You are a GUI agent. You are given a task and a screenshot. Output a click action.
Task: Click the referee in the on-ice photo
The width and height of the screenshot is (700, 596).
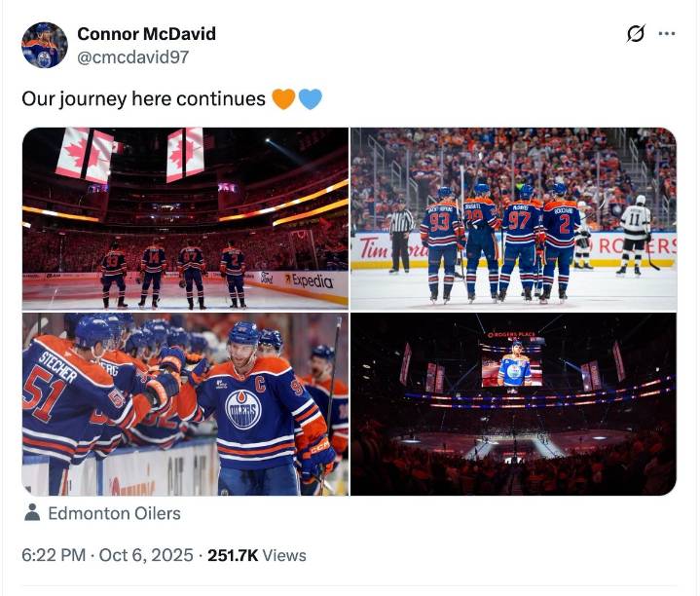click(401, 234)
